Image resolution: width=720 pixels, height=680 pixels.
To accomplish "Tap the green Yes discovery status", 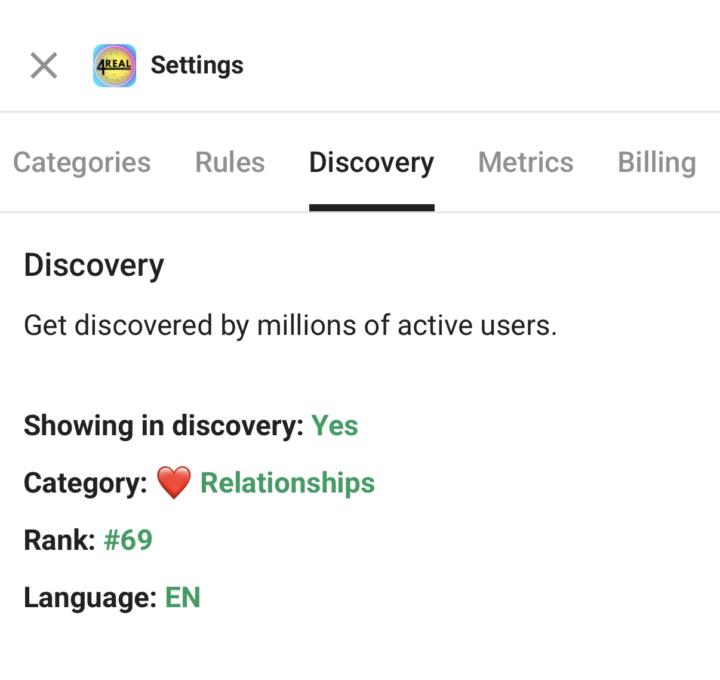I will pyautogui.click(x=335, y=426).
